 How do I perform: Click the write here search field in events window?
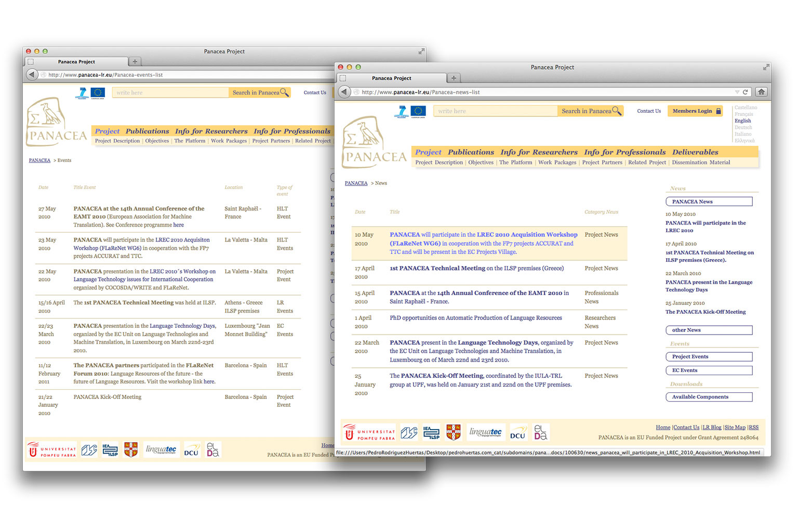(170, 92)
